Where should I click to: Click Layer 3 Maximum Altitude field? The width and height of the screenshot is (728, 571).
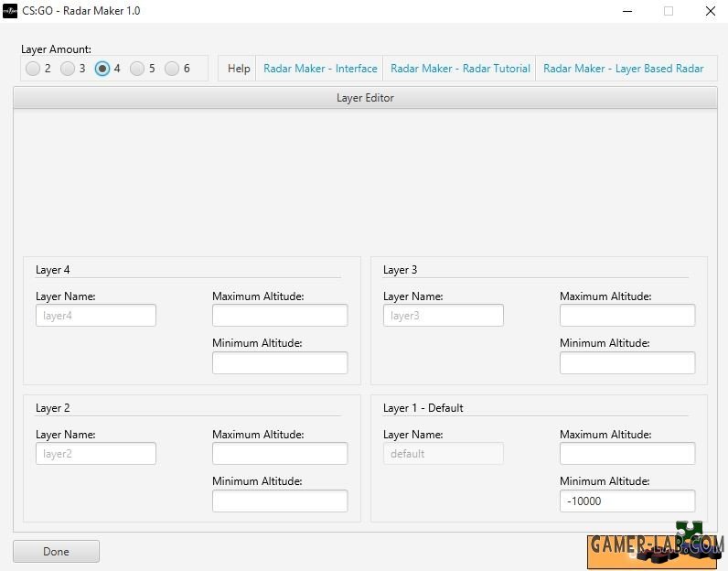pos(627,316)
